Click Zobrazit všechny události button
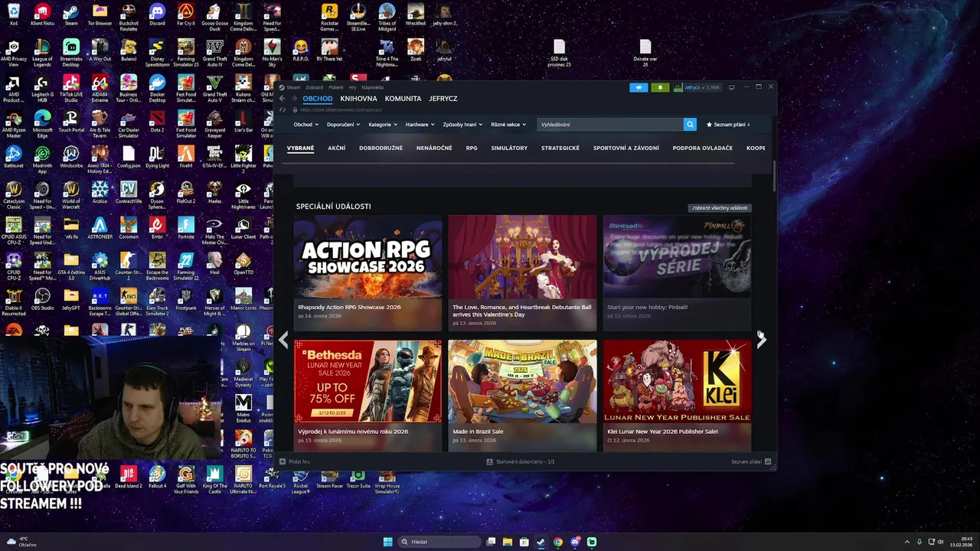 [x=719, y=207]
